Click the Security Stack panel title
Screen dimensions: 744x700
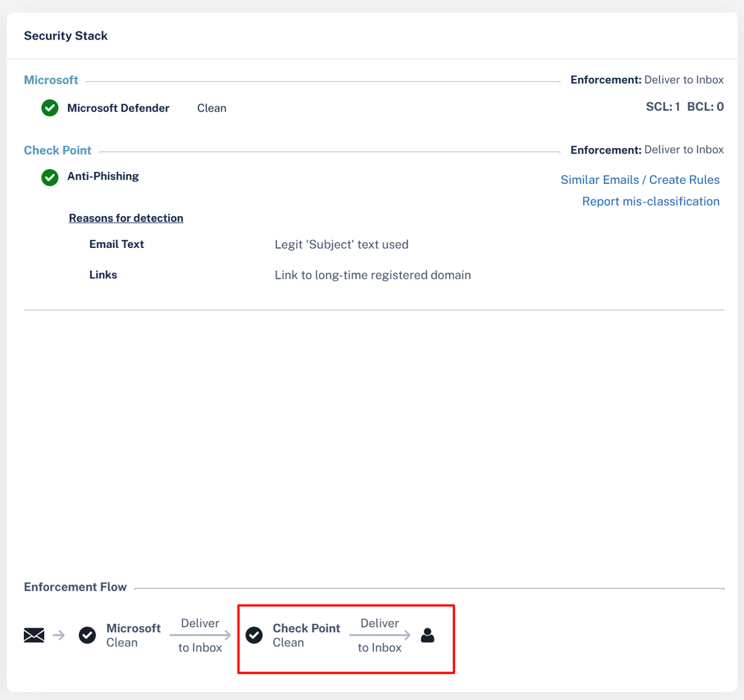pos(66,36)
